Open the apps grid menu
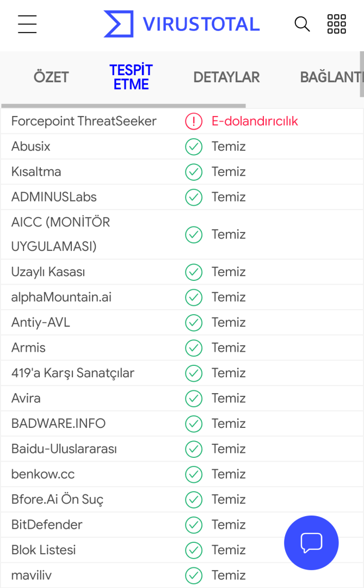This screenshot has height=588, width=364. pyautogui.click(x=336, y=24)
